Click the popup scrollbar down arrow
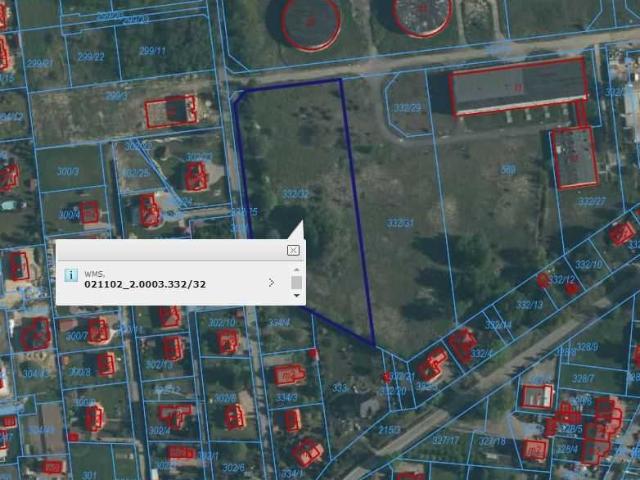 pos(297,295)
